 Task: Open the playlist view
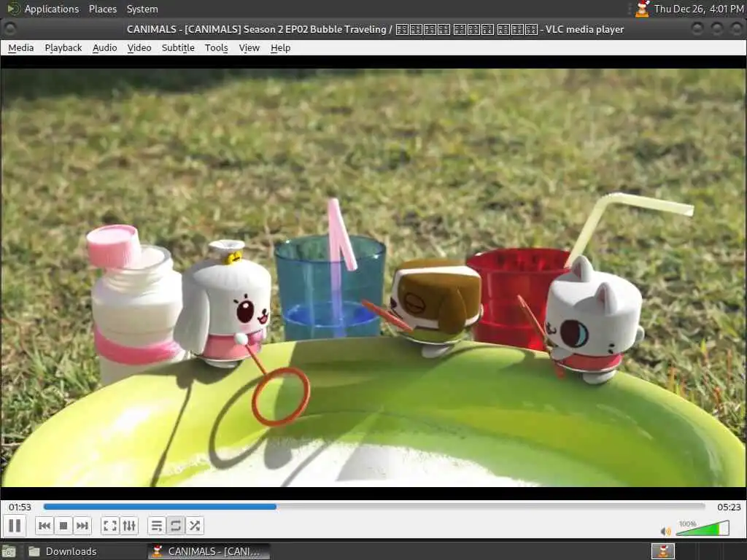pyautogui.click(x=157, y=526)
